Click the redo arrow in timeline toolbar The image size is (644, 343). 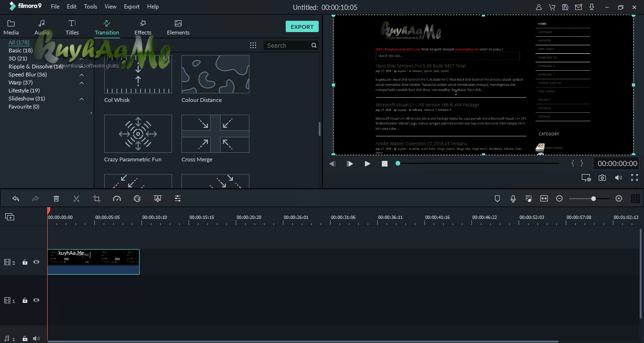coord(36,199)
